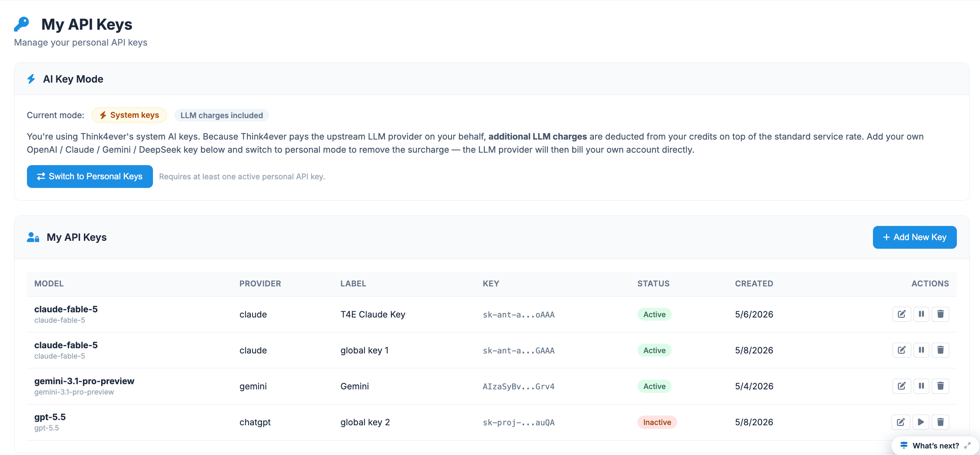Click the chatgpt provider cell

[255, 422]
